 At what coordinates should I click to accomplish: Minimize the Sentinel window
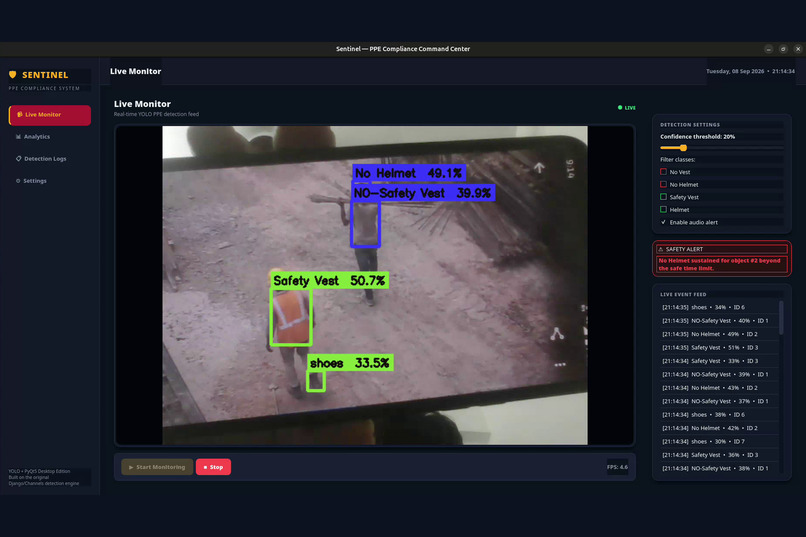click(x=768, y=49)
